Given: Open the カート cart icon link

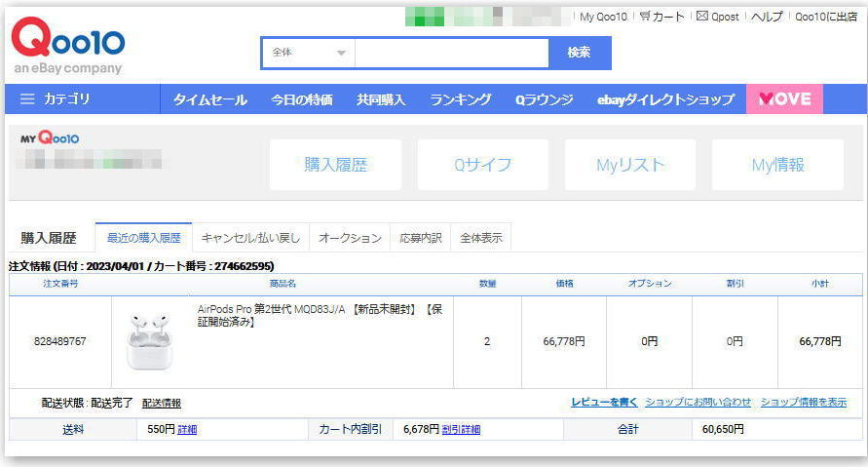Looking at the screenshot, I should point(662,17).
